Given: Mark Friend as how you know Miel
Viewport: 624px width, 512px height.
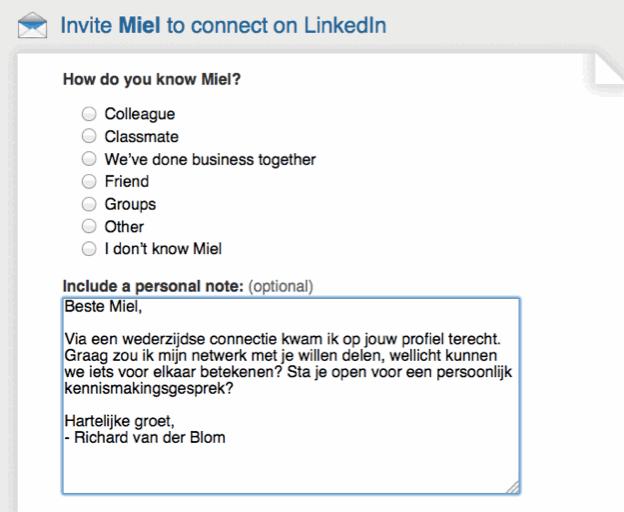Looking at the screenshot, I should [90, 181].
